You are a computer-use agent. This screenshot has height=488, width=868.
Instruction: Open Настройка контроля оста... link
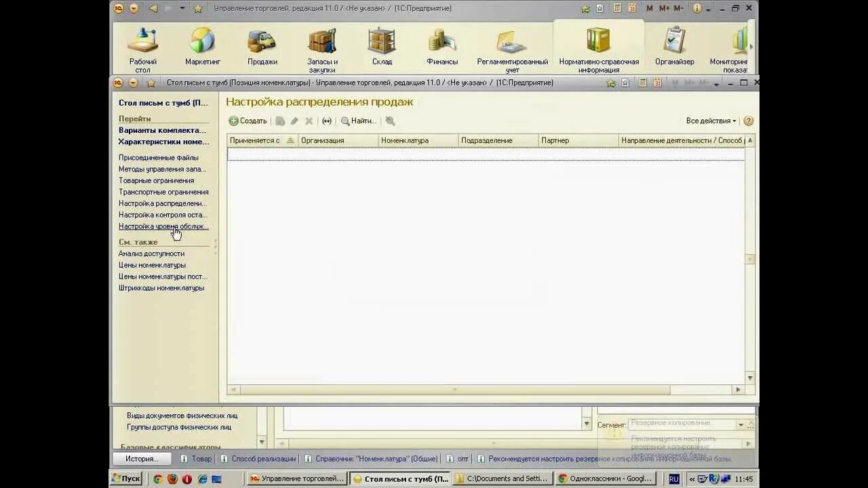coord(162,215)
